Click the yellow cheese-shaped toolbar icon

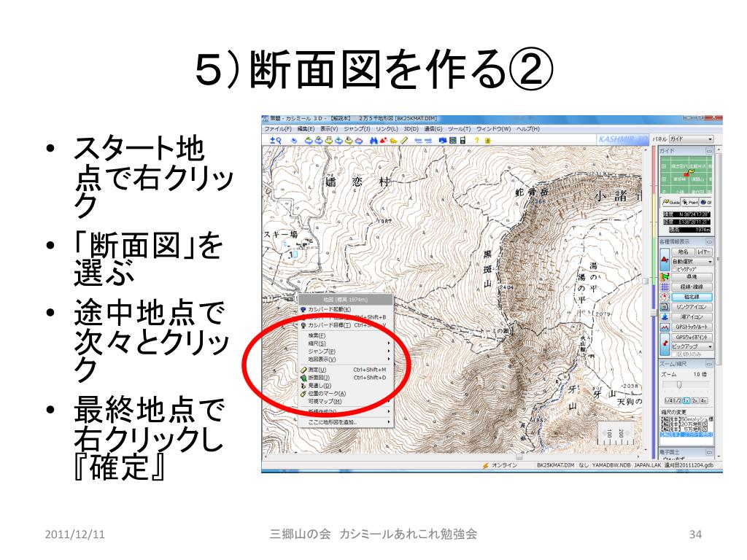[393, 141]
